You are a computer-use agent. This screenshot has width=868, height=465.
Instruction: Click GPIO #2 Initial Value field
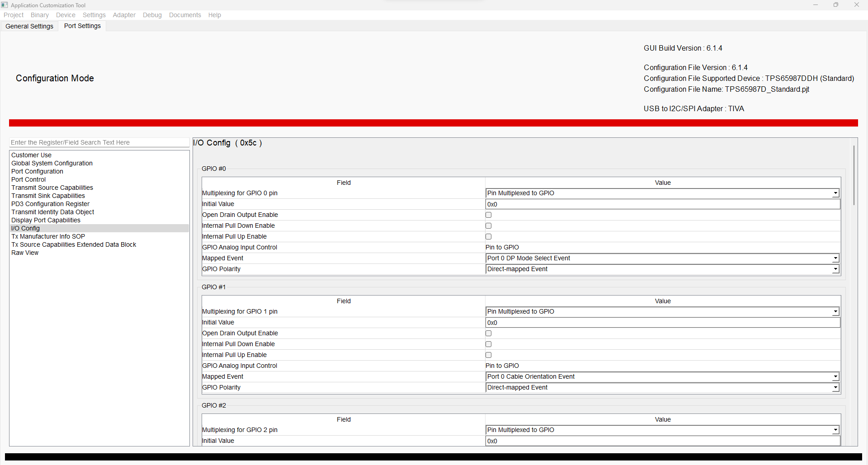[663, 441]
